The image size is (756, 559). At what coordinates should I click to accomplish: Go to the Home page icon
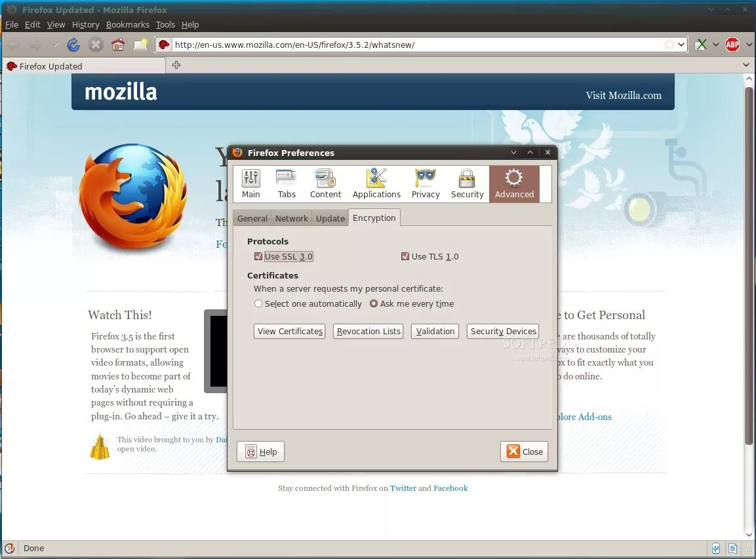pyautogui.click(x=118, y=45)
